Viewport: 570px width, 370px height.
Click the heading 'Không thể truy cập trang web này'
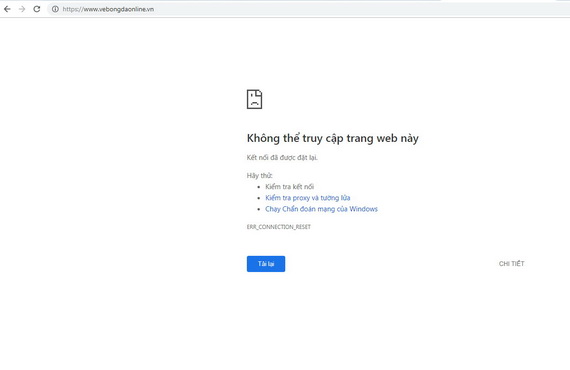pos(333,138)
